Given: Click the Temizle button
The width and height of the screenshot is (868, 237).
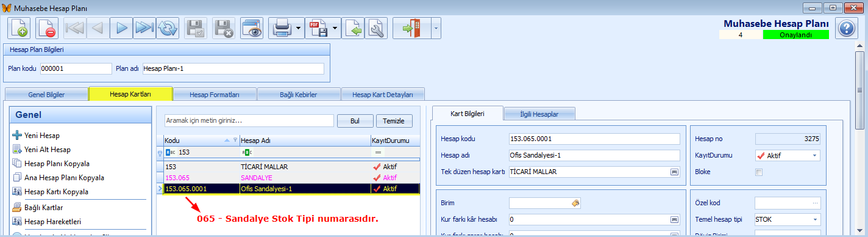Looking at the screenshot, I should point(394,120).
